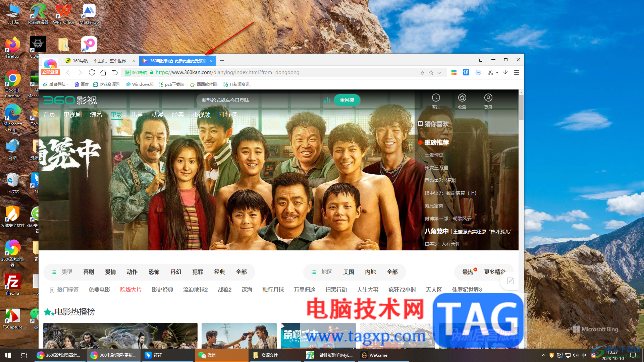Open the browser hamburger main menu
The image size is (644, 362).
click(x=517, y=72)
